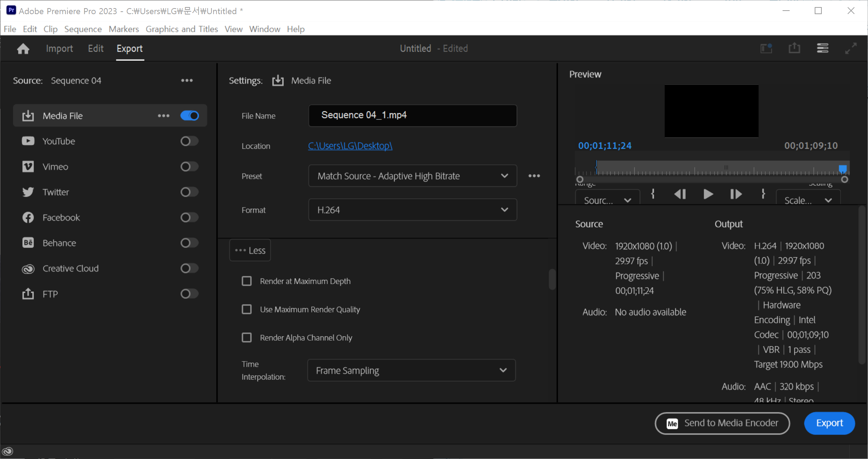Enable the YouTube export toggle
868x459 pixels.
(x=189, y=141)
